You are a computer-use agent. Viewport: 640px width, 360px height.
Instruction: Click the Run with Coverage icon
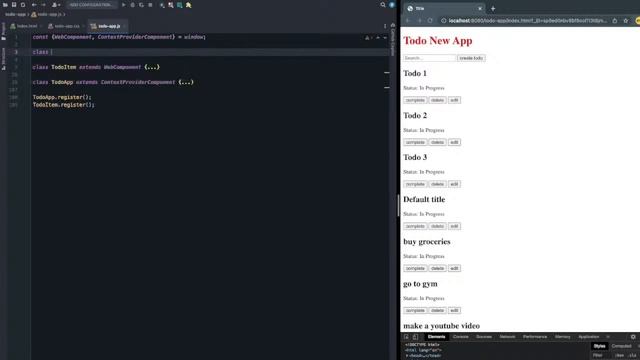tap(141, 5)
